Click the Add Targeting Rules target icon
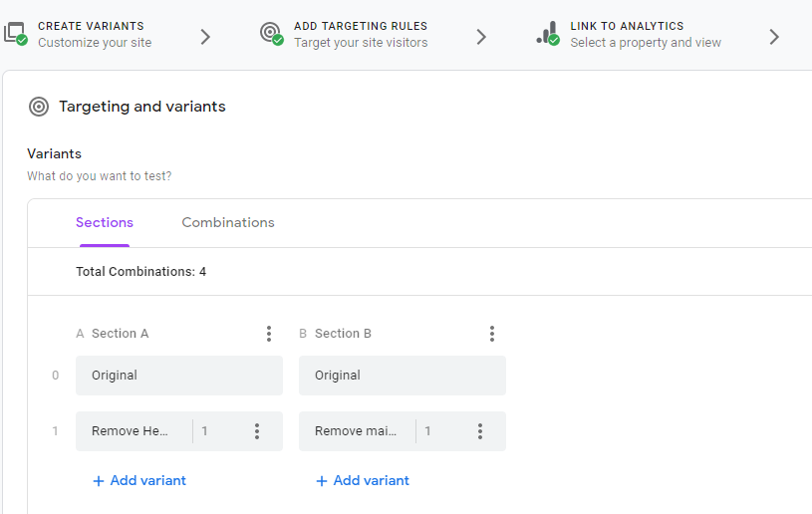This screenshot has width=812, height=514. point(271,34)
